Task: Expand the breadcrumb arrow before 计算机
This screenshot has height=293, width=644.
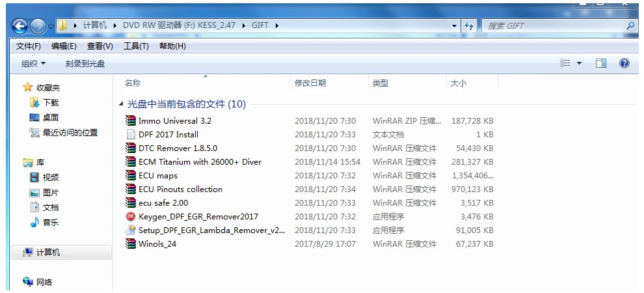Action: click(x=75, y=25)
